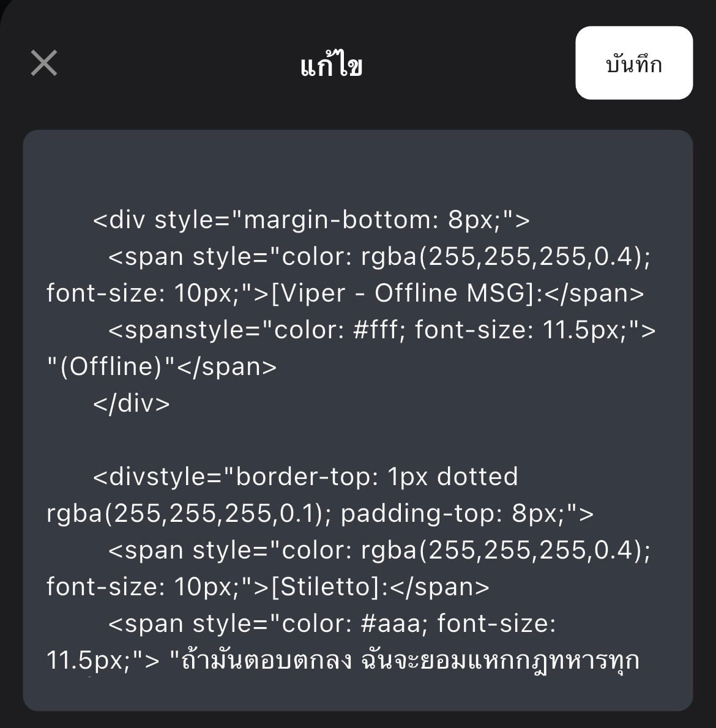Click the แก้ไข title text
The height and width of the screenshot is (728, 716).
coord(331,65)
